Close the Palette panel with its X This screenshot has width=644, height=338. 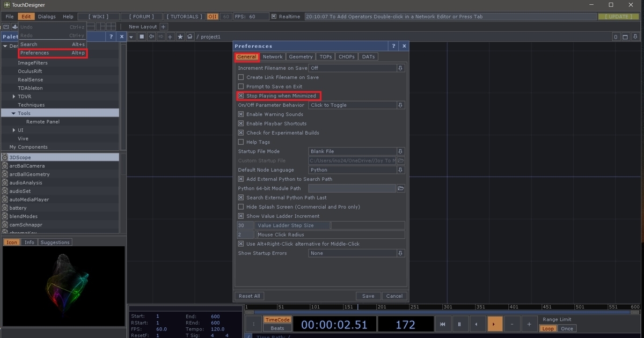tap(122, 36)
